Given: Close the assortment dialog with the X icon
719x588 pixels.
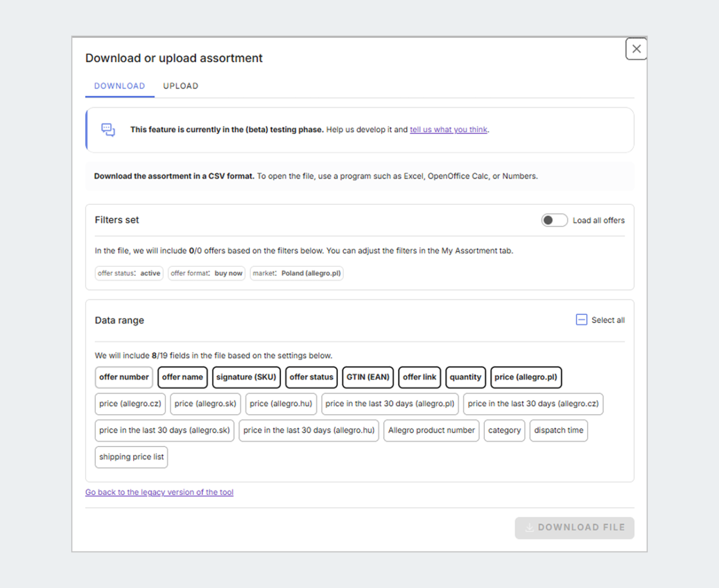Looking at the screenshot, I should [636, 49].
